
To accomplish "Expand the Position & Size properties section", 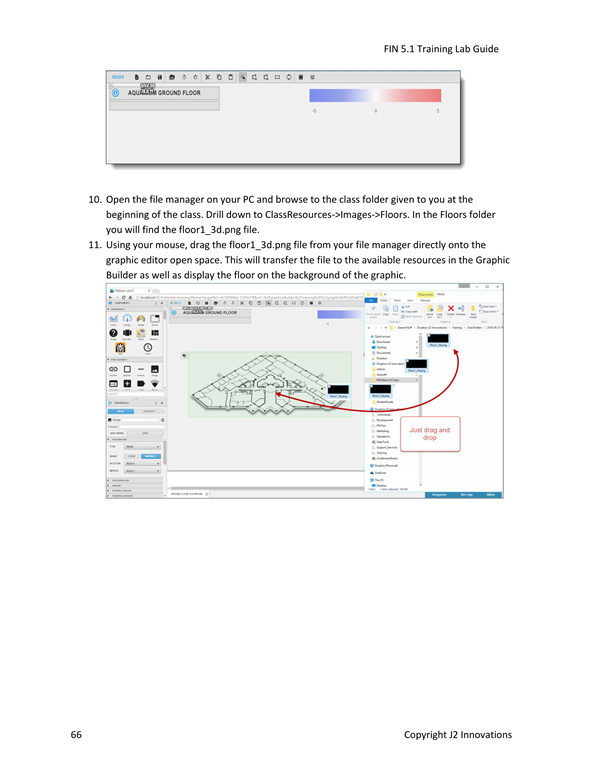I will coord(135,481).
